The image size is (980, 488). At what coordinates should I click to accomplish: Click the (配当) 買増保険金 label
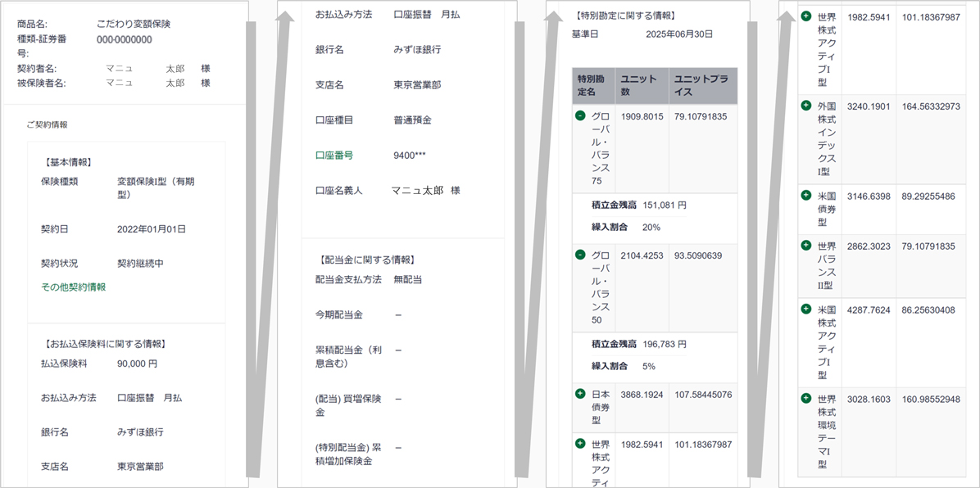(x=348, y=405)
